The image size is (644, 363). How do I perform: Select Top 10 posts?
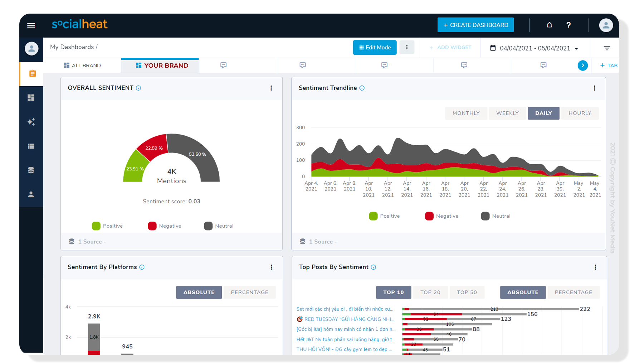pyautogui.click(x=394, y=292)
